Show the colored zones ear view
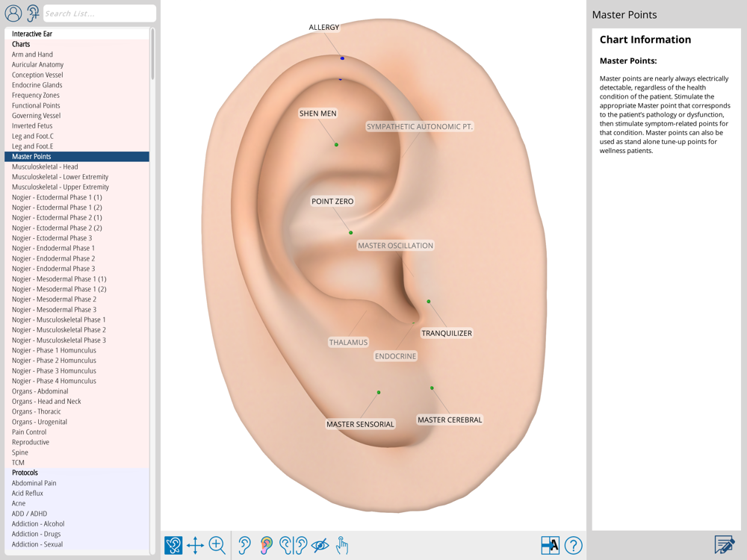This screenshot has height=560, width=747. pos(267,545)
